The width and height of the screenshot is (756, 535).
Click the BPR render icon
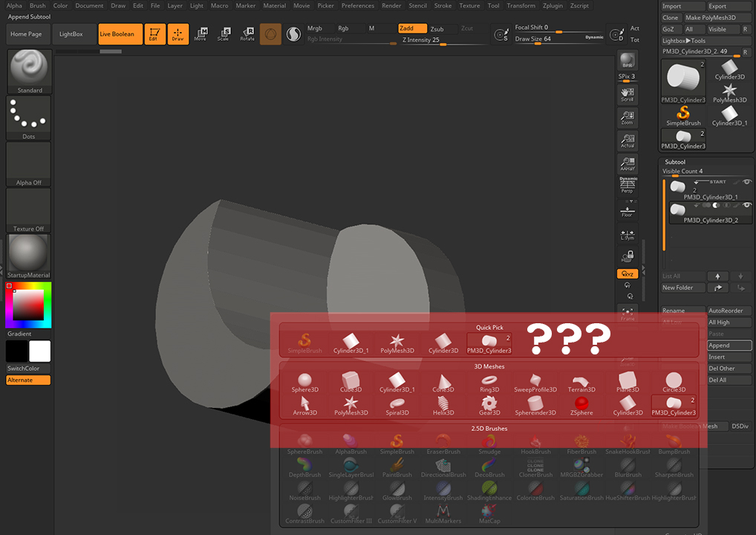coord(628,60)
